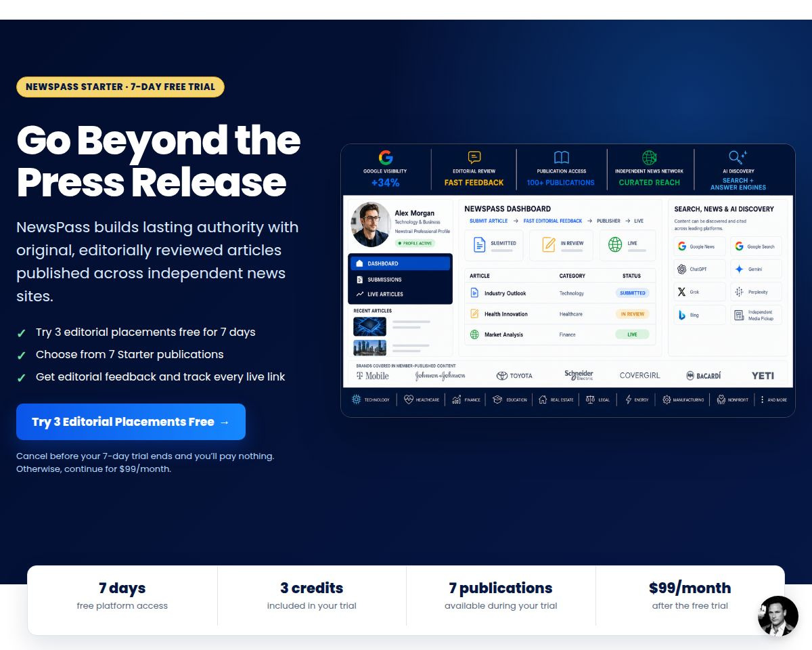Click the 3 credits stat card
Image resolution: width=812 pixels, height=650 pixels.
click(312, 596)
